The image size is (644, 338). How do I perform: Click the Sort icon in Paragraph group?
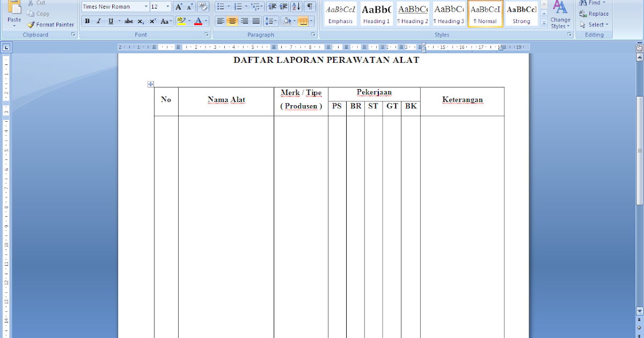click(296, 7)
